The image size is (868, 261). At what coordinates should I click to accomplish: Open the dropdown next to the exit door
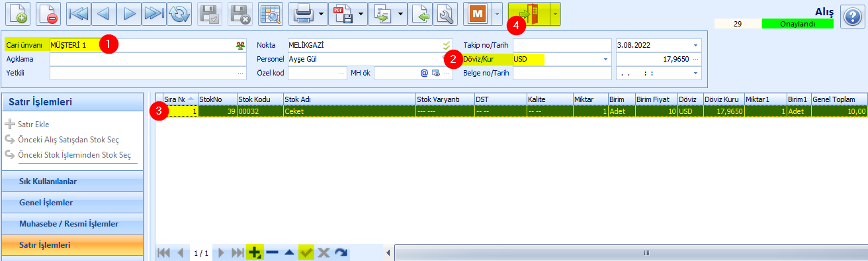point(555,13)
